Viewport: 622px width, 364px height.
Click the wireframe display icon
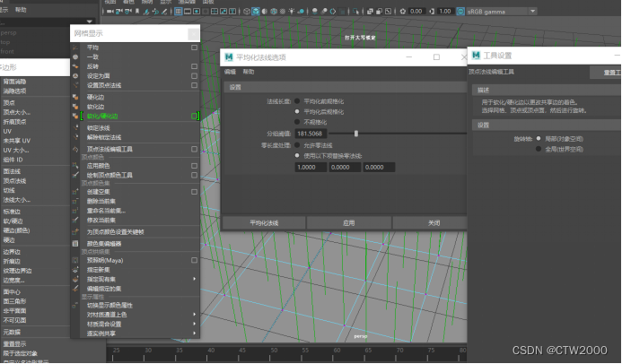247,12
